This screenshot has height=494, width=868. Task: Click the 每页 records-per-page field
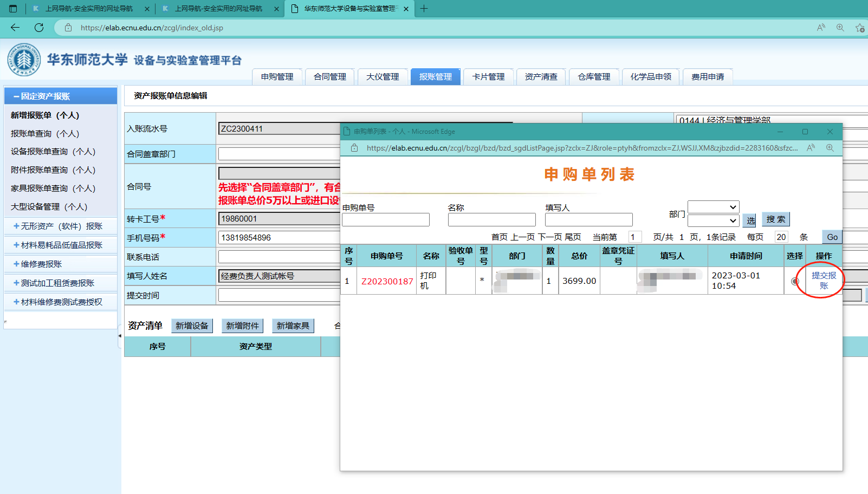coord(781,237)
